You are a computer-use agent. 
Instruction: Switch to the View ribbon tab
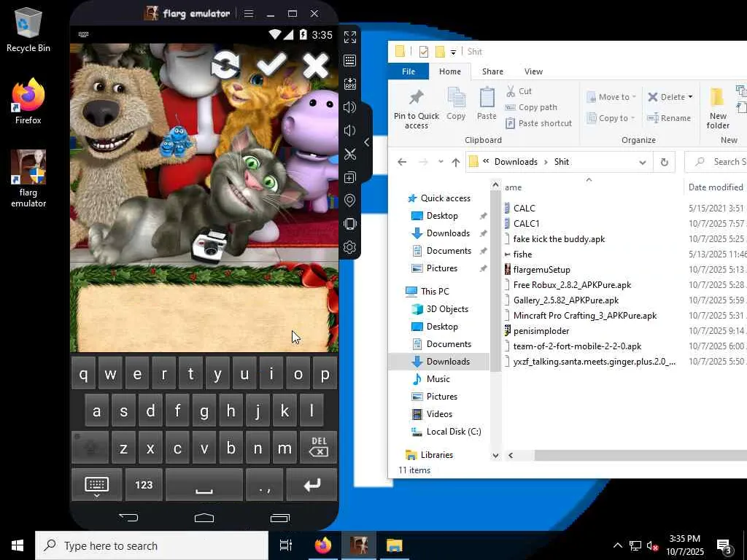click(533, 71)
